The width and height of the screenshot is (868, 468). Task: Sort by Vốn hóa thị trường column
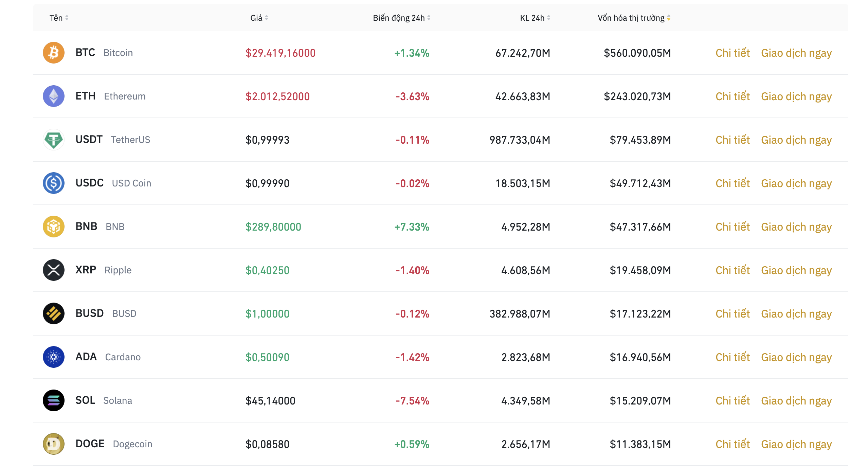pos(634,18)
